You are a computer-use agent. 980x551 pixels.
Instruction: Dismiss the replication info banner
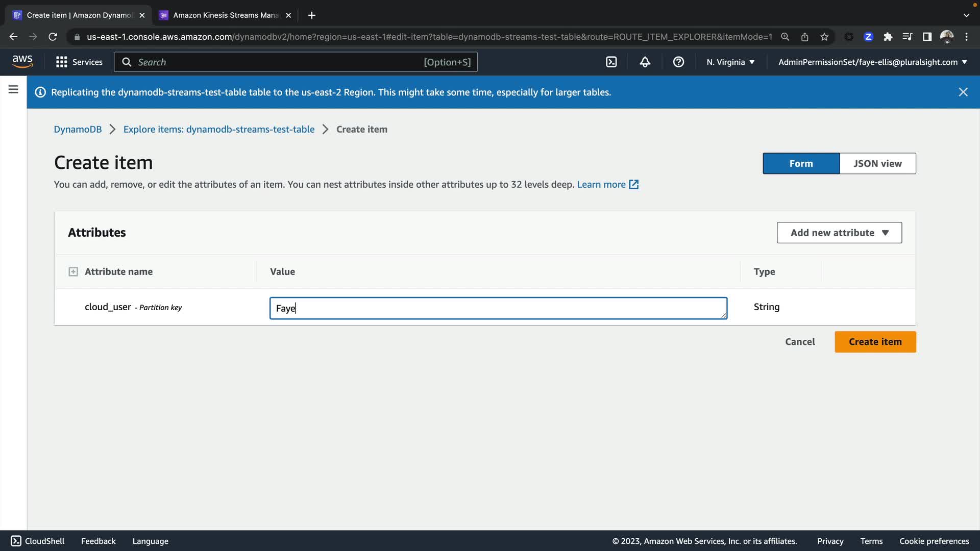pos(963,92)
